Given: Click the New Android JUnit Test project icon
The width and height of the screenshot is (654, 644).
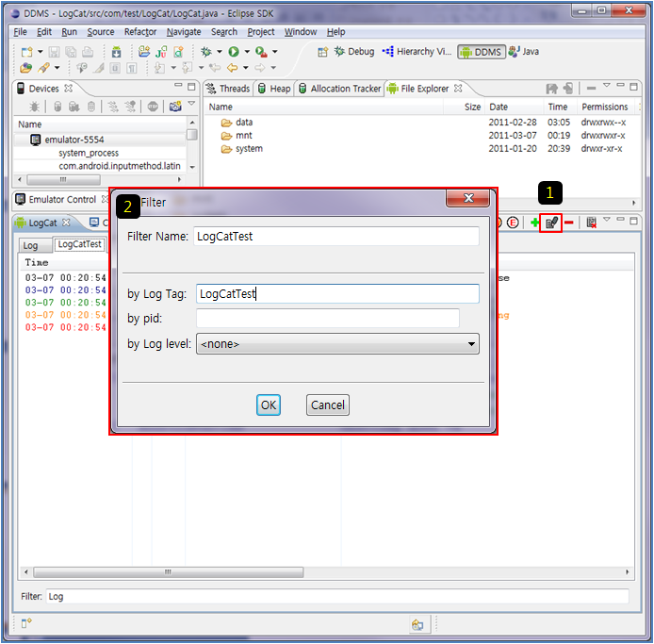Looking at the screenshot, I should 161,52.
